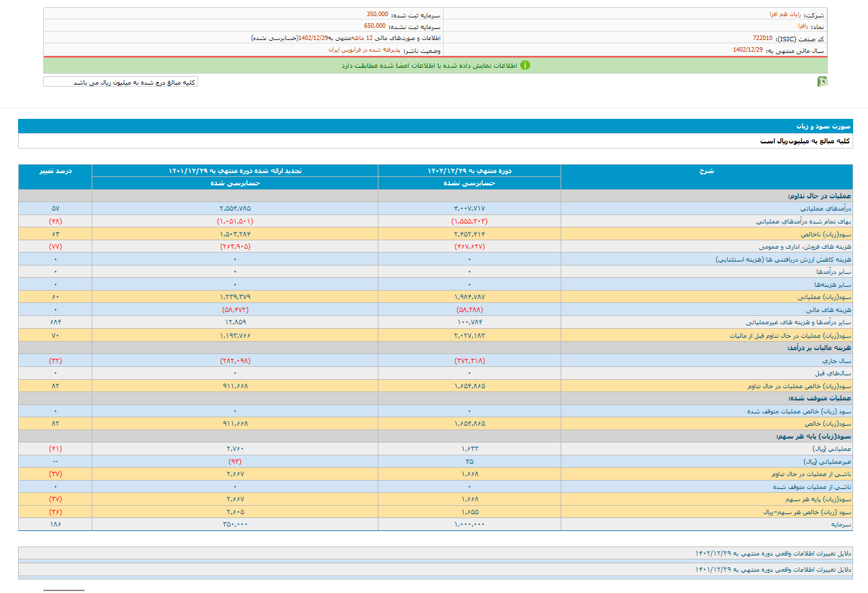
Task: Click the green info icon in the banner
Action: pos(525,65)
